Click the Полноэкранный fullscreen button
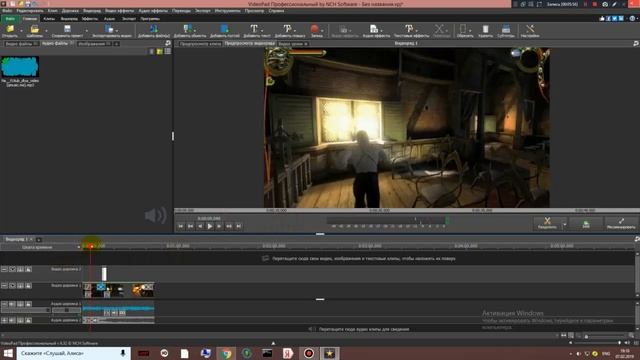The width and height of the screenshot is (640, 360). click(x=621, y=224)
